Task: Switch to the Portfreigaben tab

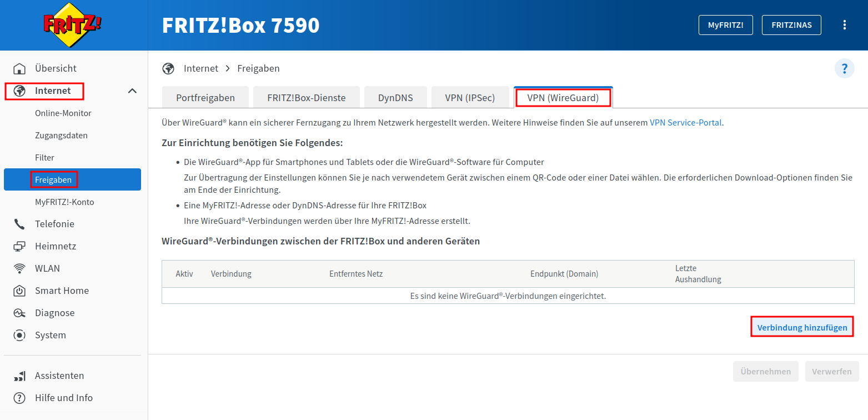Action: [x=205, y=98]
